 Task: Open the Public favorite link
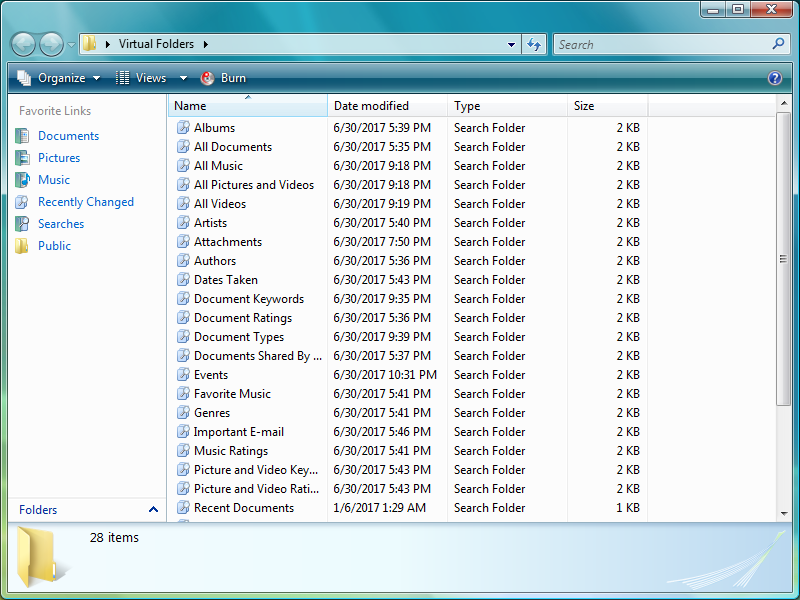pos(54,245)
